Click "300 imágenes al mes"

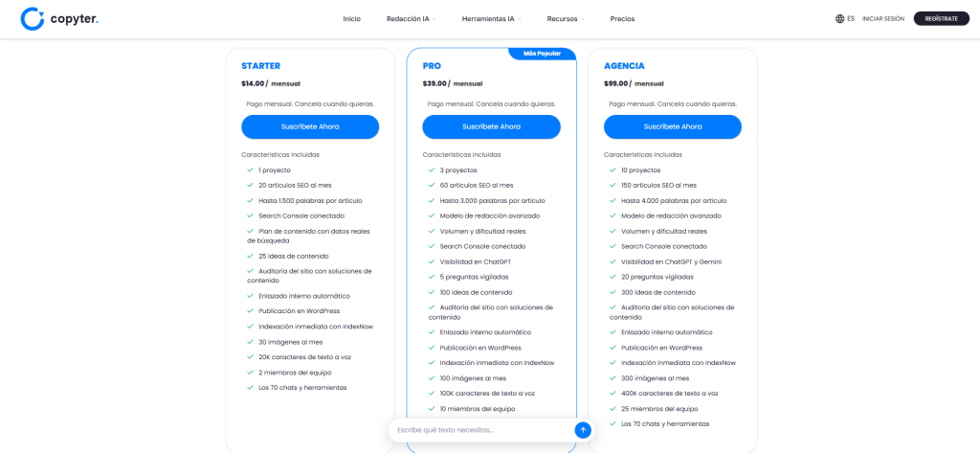pyautogui.click(x=655, y=378)
